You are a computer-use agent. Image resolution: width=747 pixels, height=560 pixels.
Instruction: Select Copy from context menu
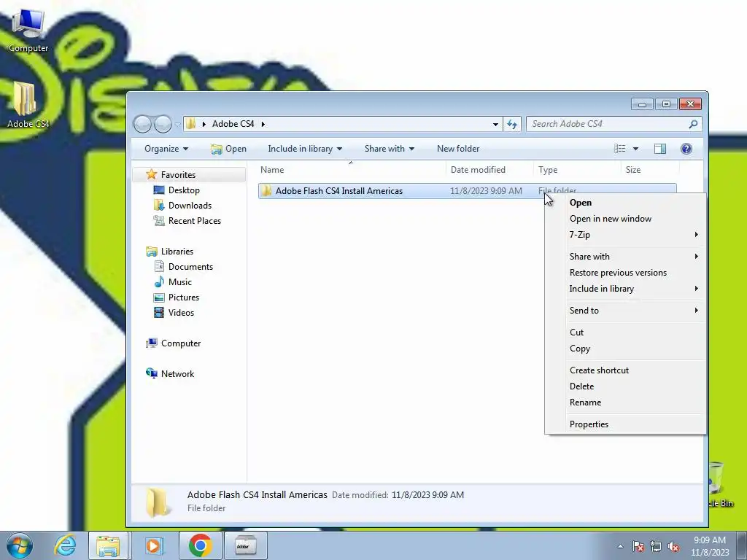(x=625, y=349)
